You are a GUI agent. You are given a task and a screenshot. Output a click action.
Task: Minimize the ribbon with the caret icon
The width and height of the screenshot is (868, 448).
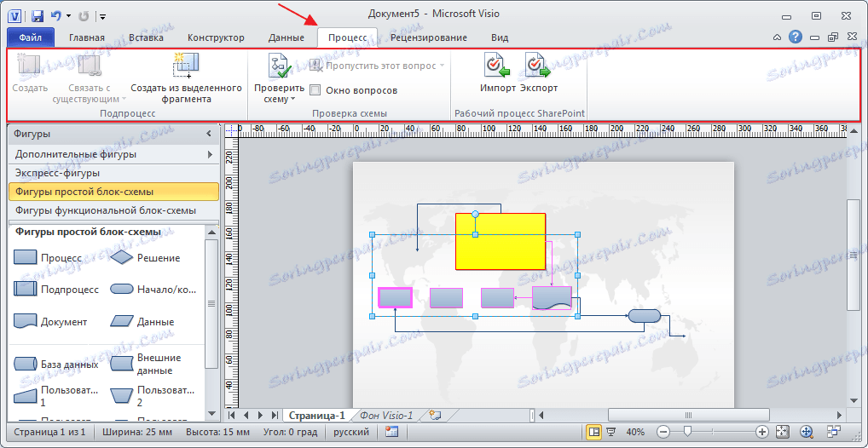pos(778,37)
